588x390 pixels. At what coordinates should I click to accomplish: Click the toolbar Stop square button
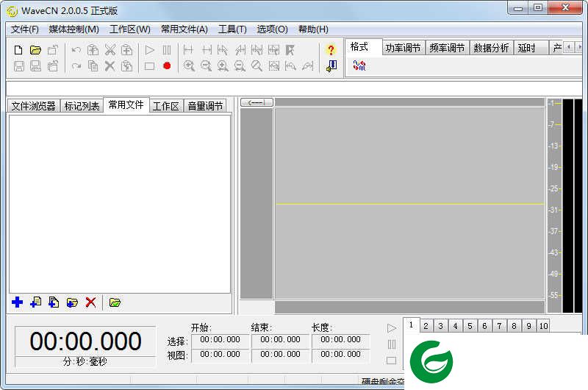point(150,66)
